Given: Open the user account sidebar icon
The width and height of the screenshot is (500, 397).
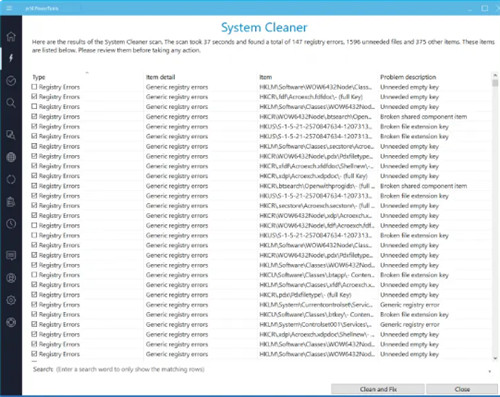Looking at the screenshot, I should point(11,278).
